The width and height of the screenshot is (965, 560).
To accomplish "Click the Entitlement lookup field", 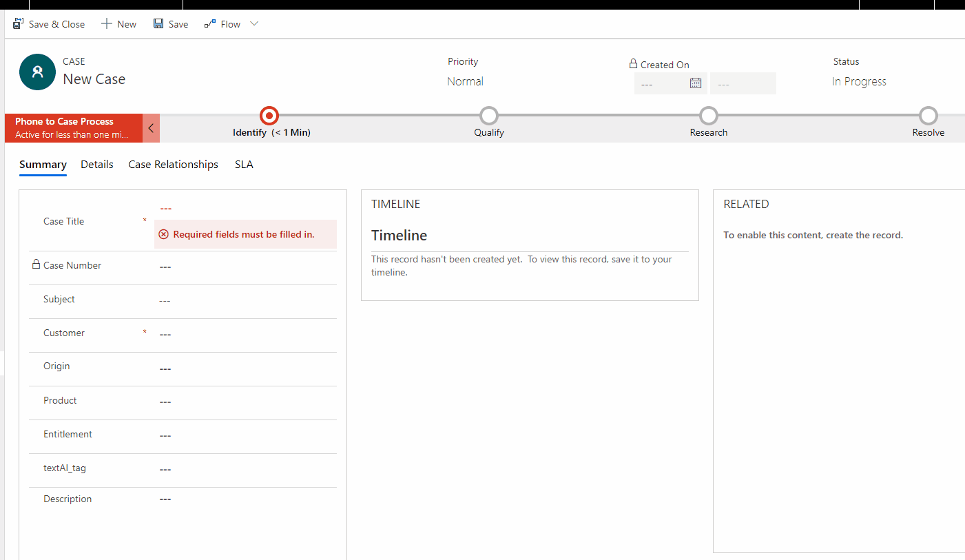I will coord(245,436).
